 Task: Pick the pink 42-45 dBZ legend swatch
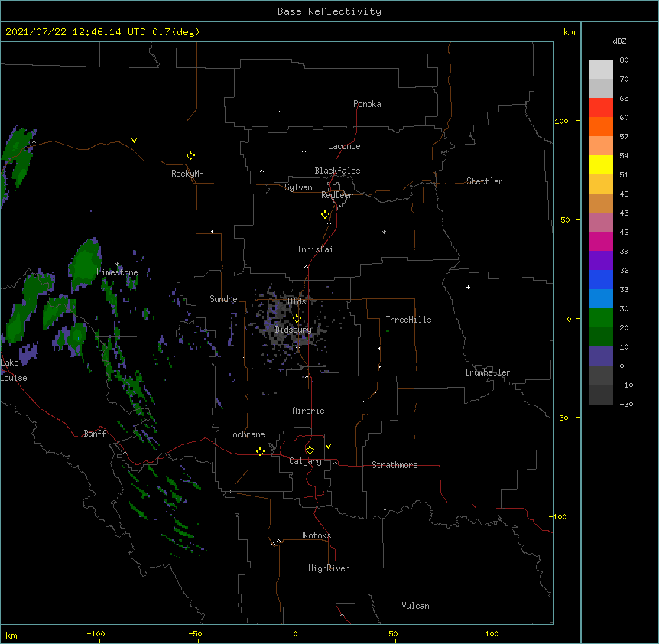(x=601, y=223)
